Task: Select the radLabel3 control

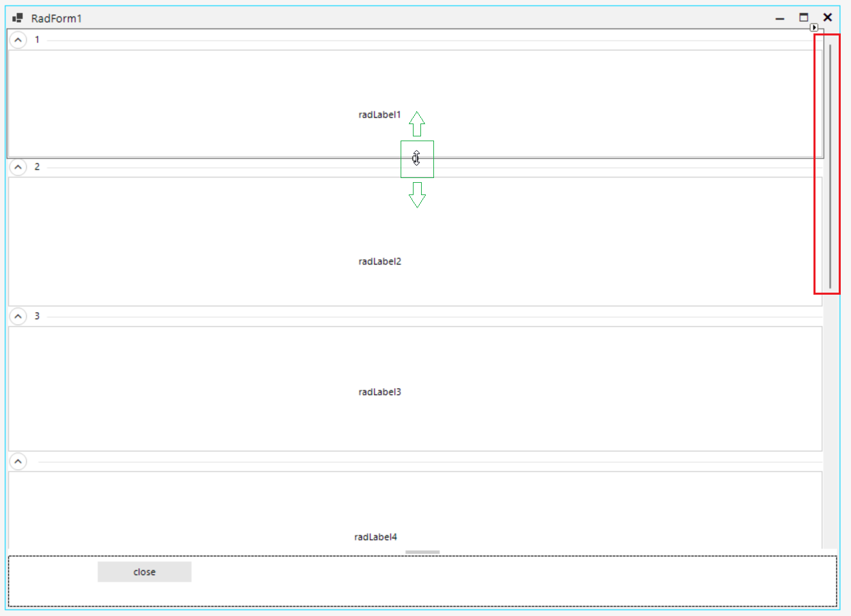Action: click(x=379, y=392)
